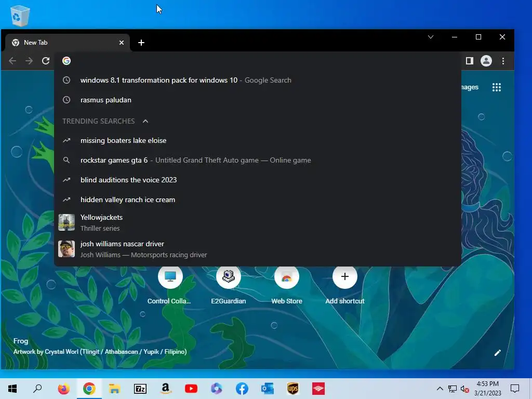Select hidden valley ranch ice cream
The image size is (532, 399).
tap(258, 199)
